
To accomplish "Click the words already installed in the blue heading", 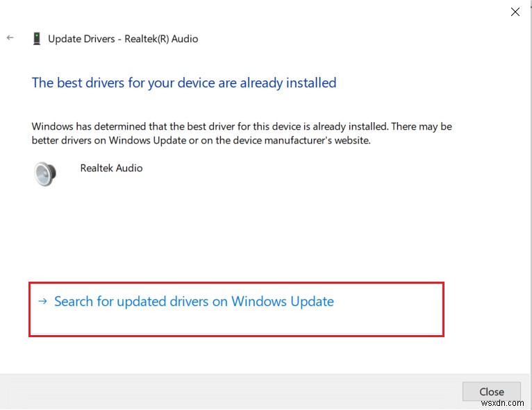I will point(288,83).
